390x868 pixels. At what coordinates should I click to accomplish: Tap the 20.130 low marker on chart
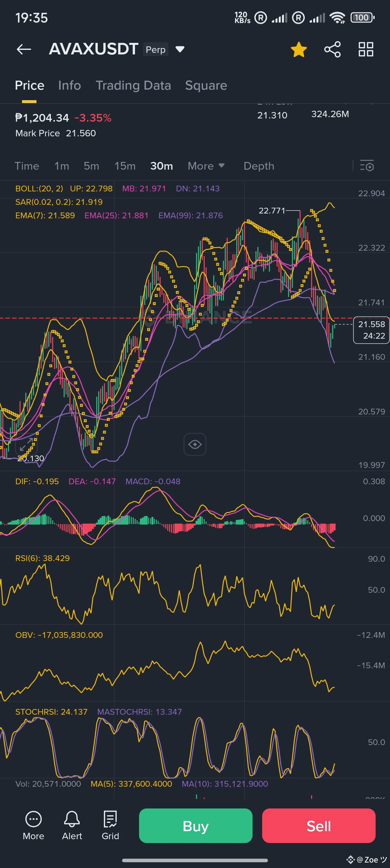tap(31, 458)
